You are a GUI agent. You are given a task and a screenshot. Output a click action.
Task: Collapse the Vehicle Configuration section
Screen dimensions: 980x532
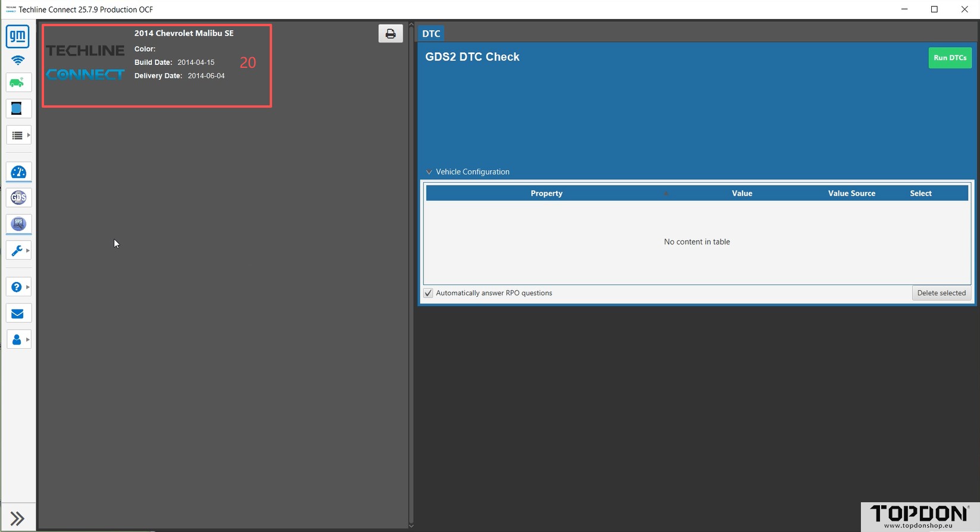429,172
